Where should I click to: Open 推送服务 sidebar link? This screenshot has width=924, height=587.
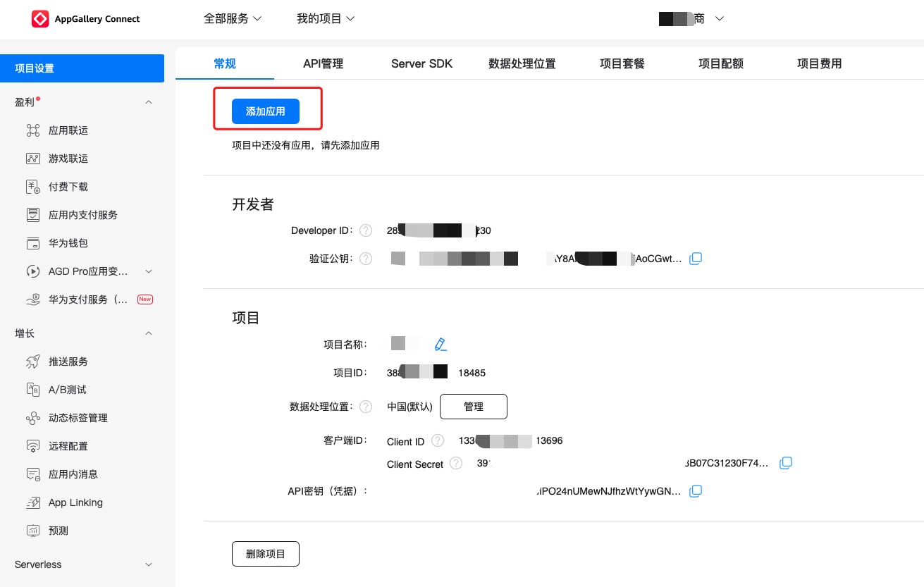(68, 362)
